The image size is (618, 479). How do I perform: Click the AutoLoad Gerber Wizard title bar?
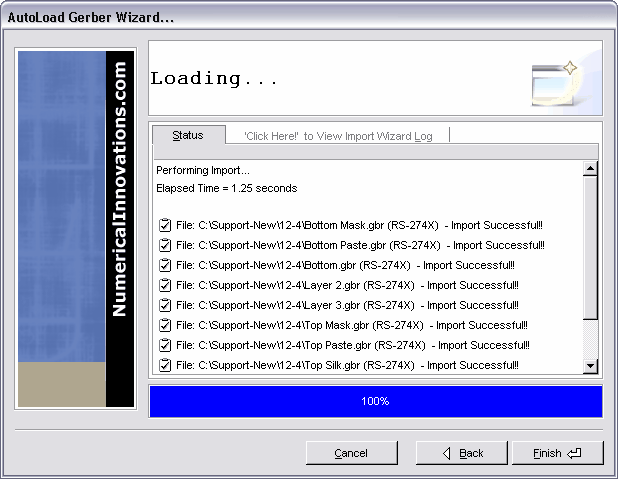coord(309,17)
